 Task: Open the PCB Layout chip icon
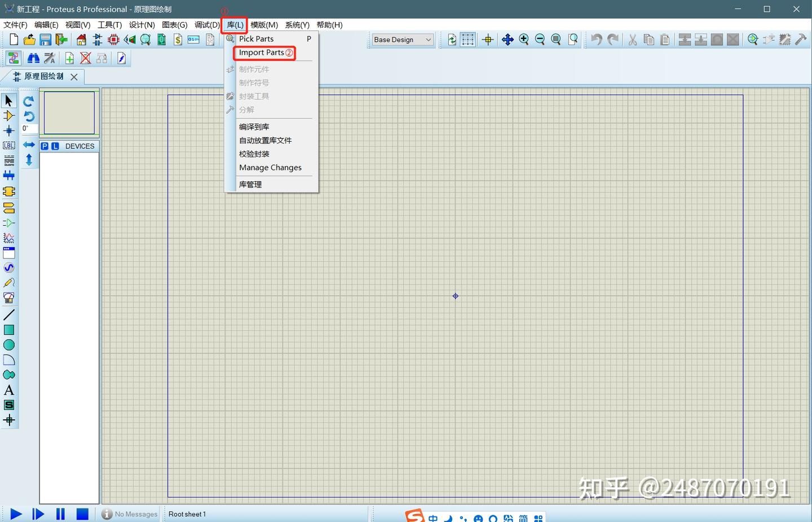click(x=113, y=40)
